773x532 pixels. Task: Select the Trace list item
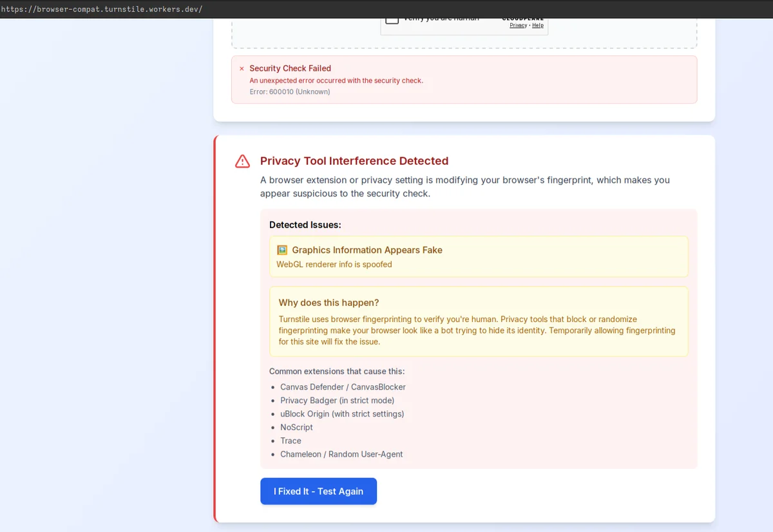pyautogui.click(x=291, y=441)
